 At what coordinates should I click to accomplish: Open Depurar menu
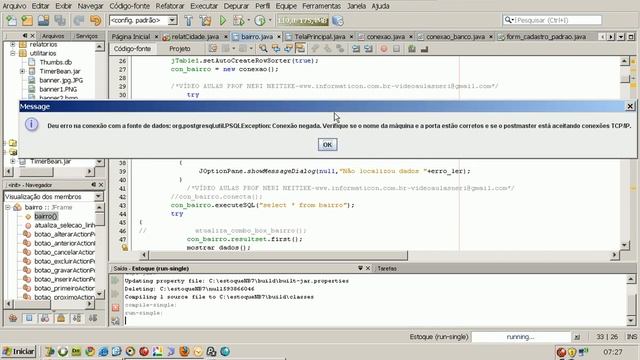click(x=236, y=6)
